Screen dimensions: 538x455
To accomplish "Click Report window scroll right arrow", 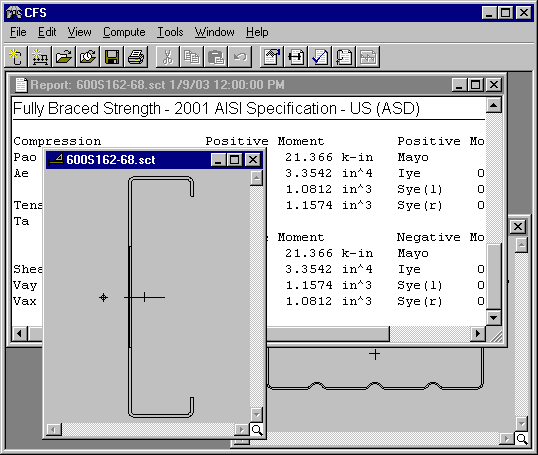I will [x=478, y=334].
